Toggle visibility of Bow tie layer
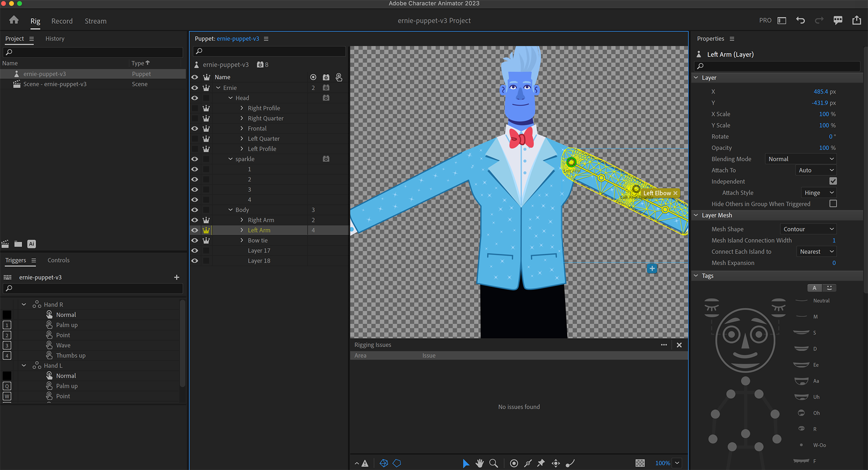 [x=195, y=240]
